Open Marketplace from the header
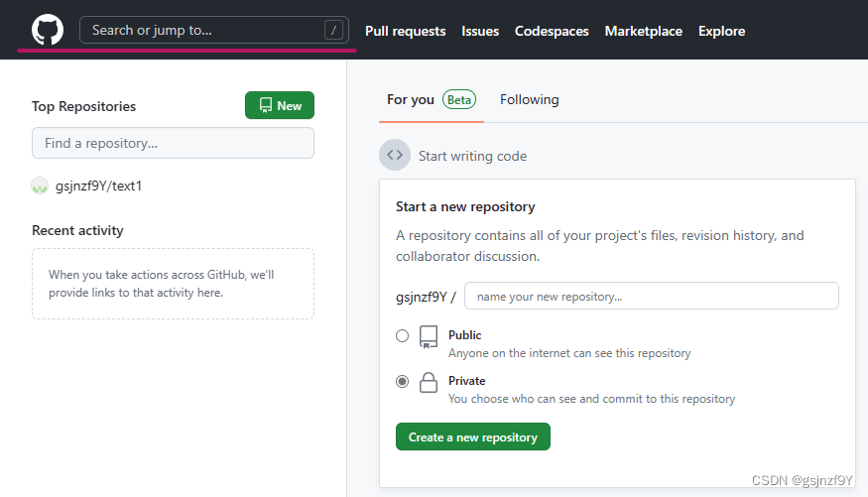868x497 pixels. pyautogui.click(x=643, y=31)
